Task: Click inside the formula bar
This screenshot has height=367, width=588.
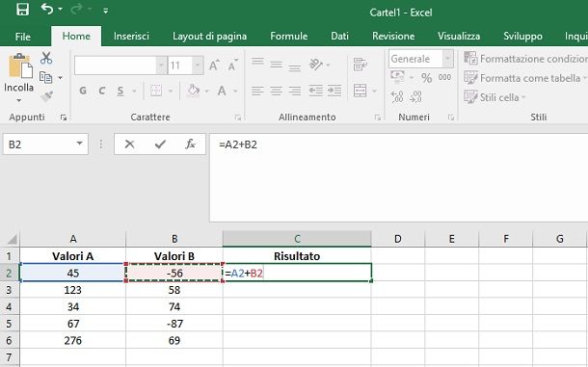Action: click(x=399, y=177)
